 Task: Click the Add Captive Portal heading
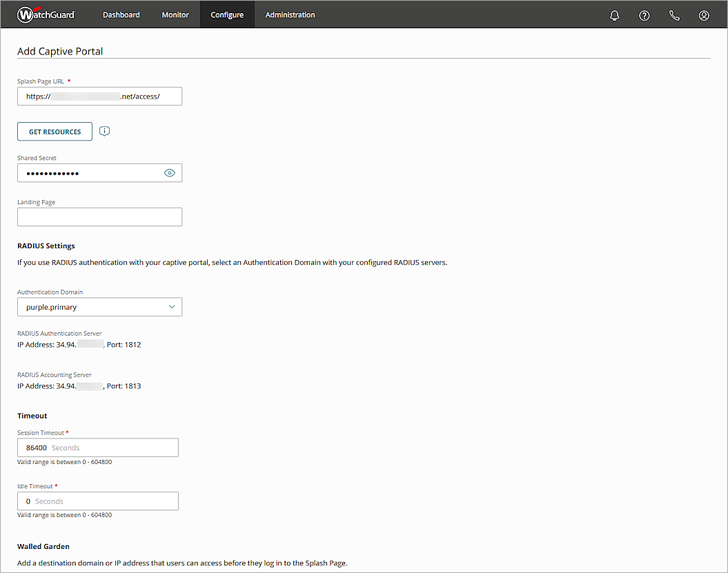coord(60,51)
